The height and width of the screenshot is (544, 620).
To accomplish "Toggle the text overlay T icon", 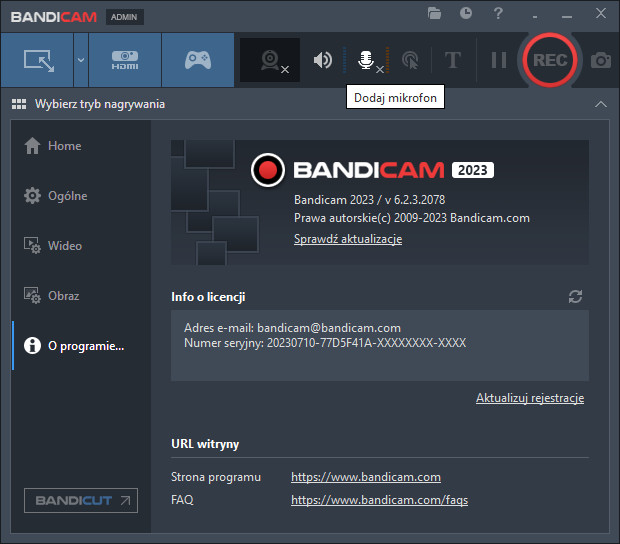I will click(453, 60).
